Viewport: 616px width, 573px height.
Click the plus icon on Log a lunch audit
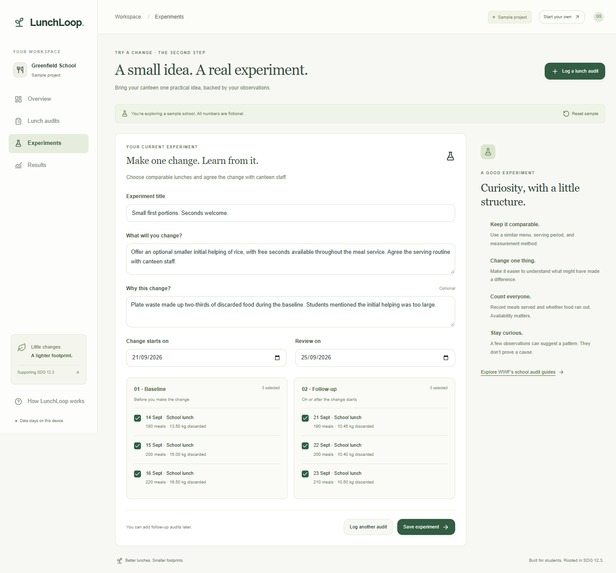tap(555, 71)
